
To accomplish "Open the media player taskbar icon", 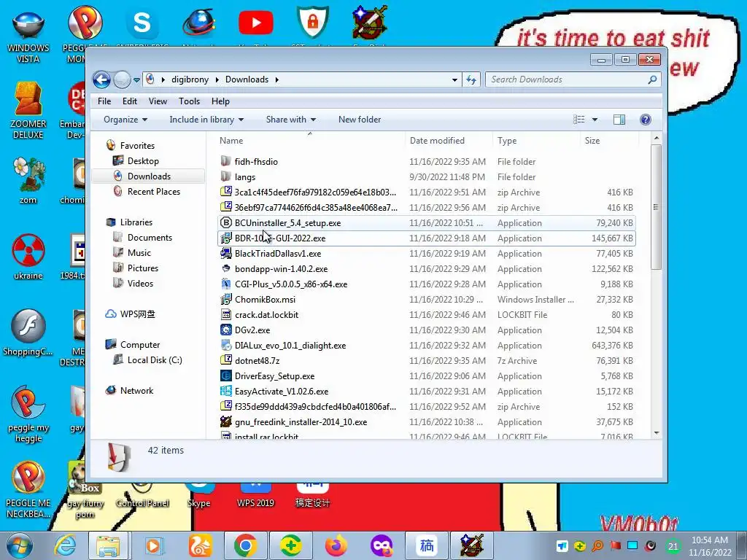I will point(154,545).
